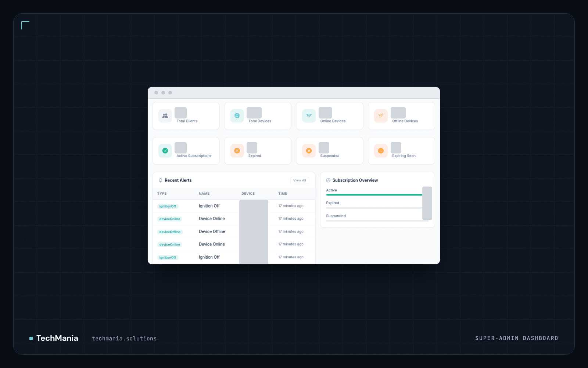Screen dimensions: 588x368
Task: Click the teal square TechMania logo mark
Action: (31, 338)
